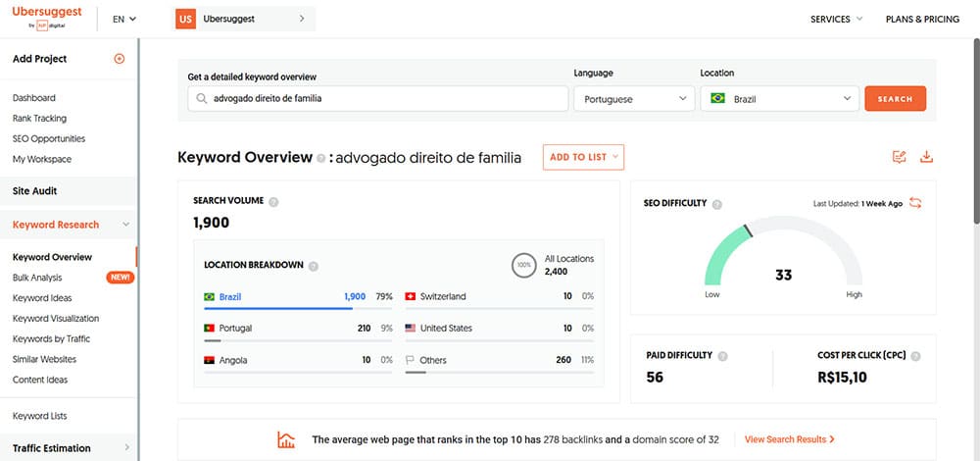Click the 1,900 search volume value
The width and height of the screenshot is (980, 461).
pyautogui.click(x=212, y=222)
